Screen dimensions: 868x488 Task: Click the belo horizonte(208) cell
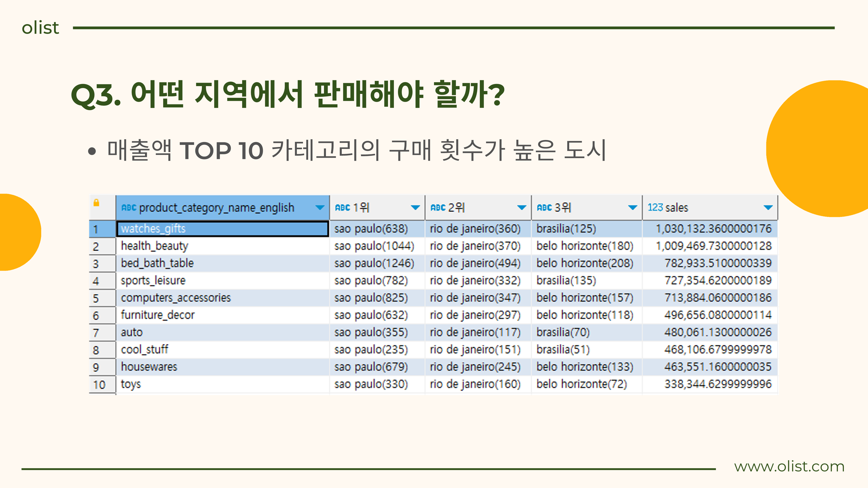tap(587, 263)
